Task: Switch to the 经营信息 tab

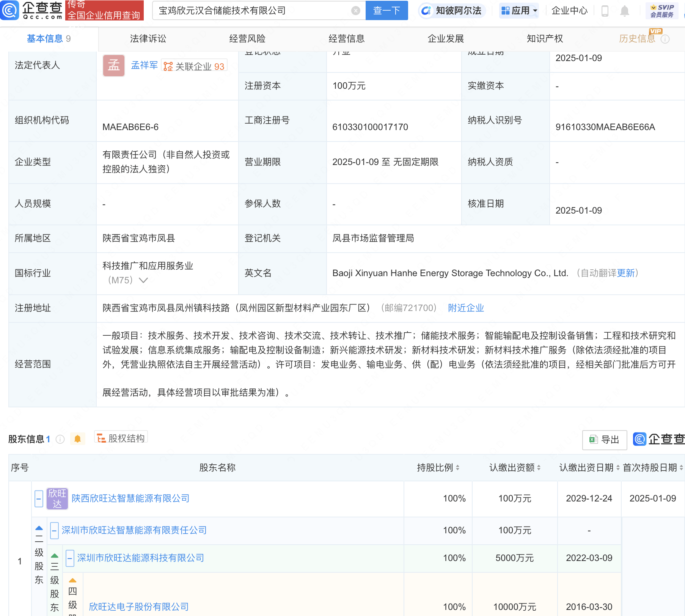Action: pos(347,39)
